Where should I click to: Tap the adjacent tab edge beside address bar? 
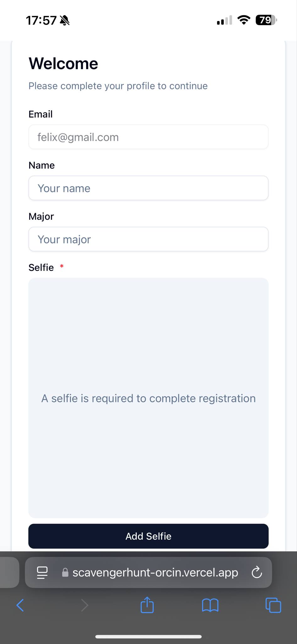click(x=9, y=572)
